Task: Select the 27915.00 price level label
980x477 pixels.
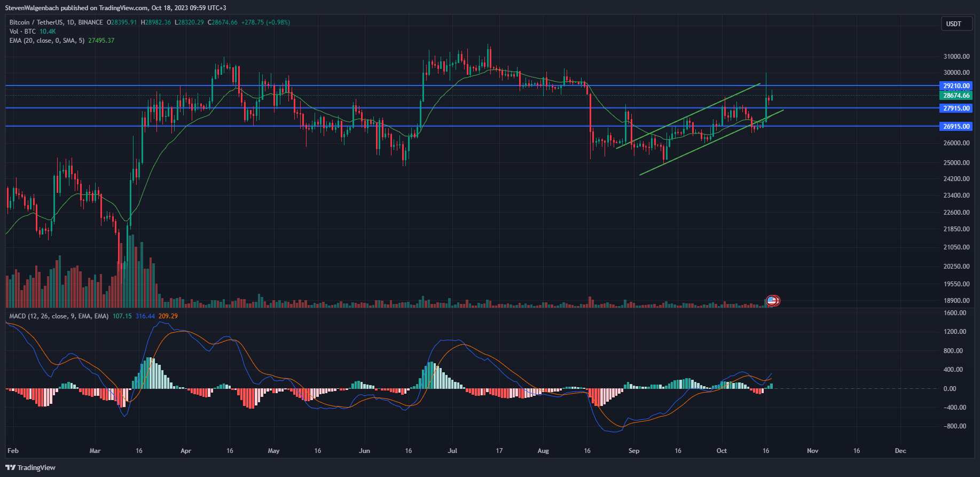Action: (956, 108)
